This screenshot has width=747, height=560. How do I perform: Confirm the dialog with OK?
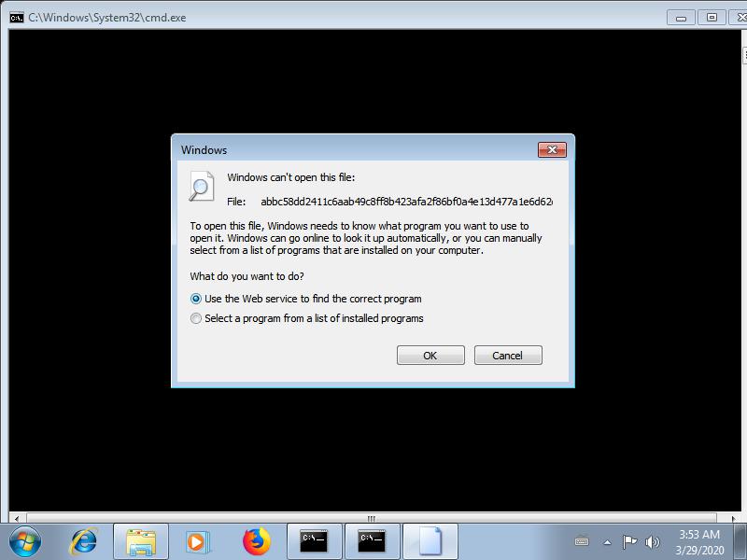(x=430, y=356)
